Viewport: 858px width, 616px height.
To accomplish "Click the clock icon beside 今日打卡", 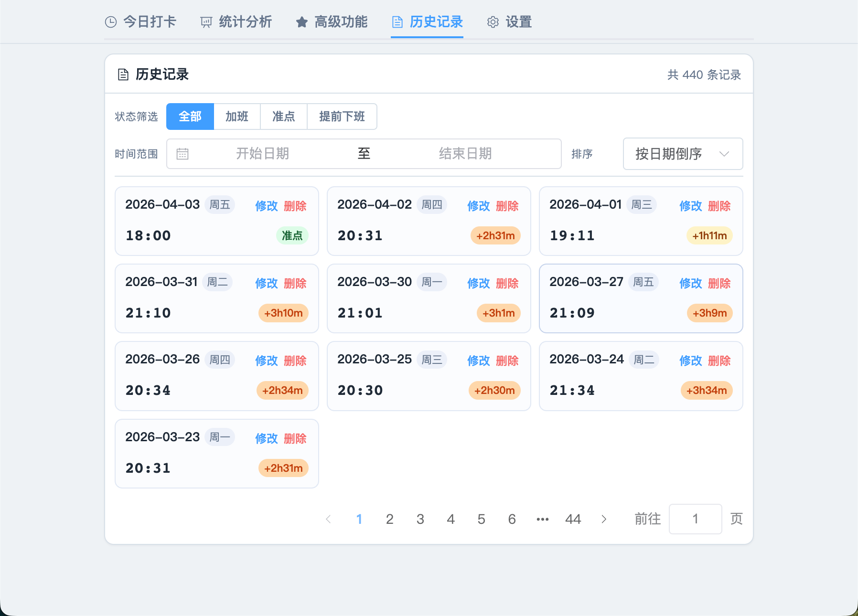I will [x=111, y=22].
